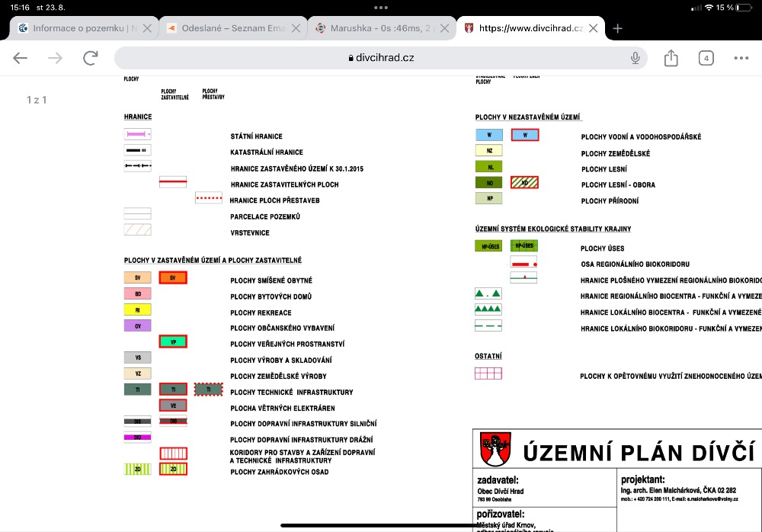
Task: Close the divcihrad.cz tab
Action: (593, 28)
